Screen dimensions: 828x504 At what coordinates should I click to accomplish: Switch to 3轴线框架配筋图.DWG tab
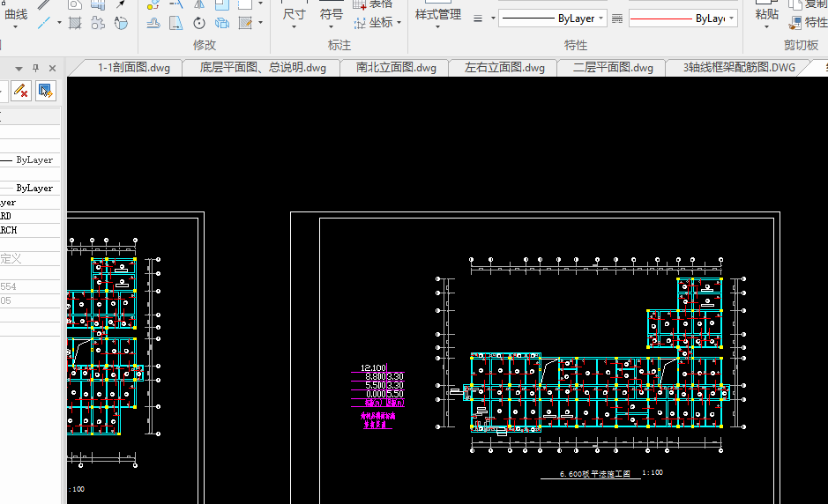pyautogui.click(x=739, y=68)
